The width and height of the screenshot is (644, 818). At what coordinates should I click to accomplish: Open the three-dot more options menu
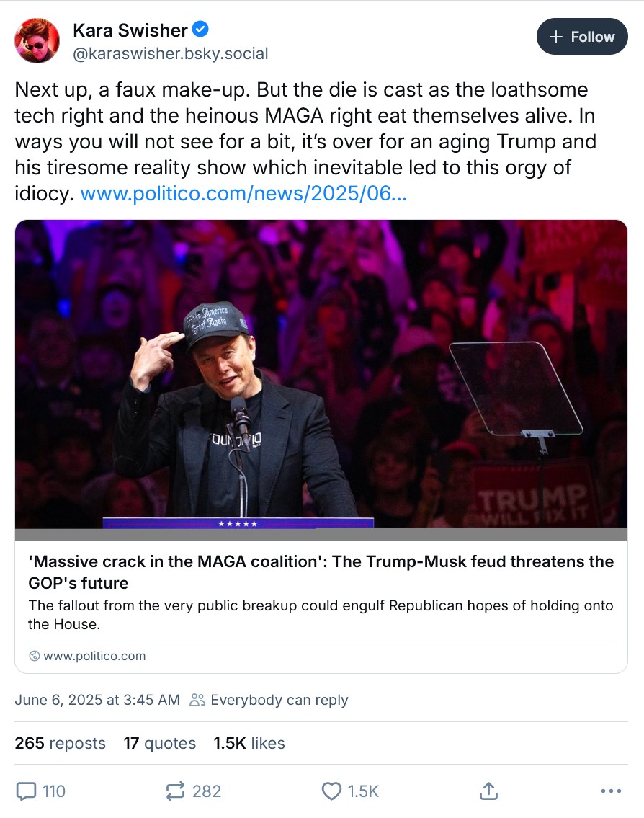(x=611, y=791)
